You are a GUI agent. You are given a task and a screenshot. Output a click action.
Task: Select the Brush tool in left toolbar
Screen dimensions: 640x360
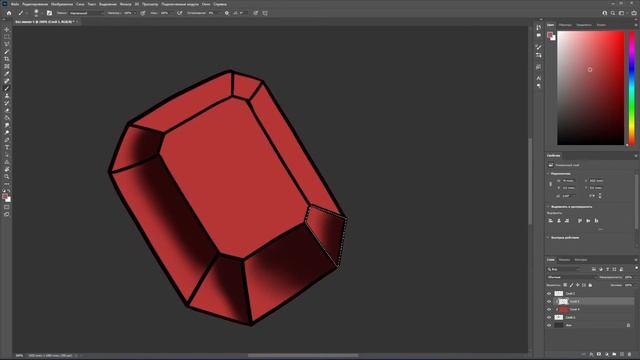(7, 88)
